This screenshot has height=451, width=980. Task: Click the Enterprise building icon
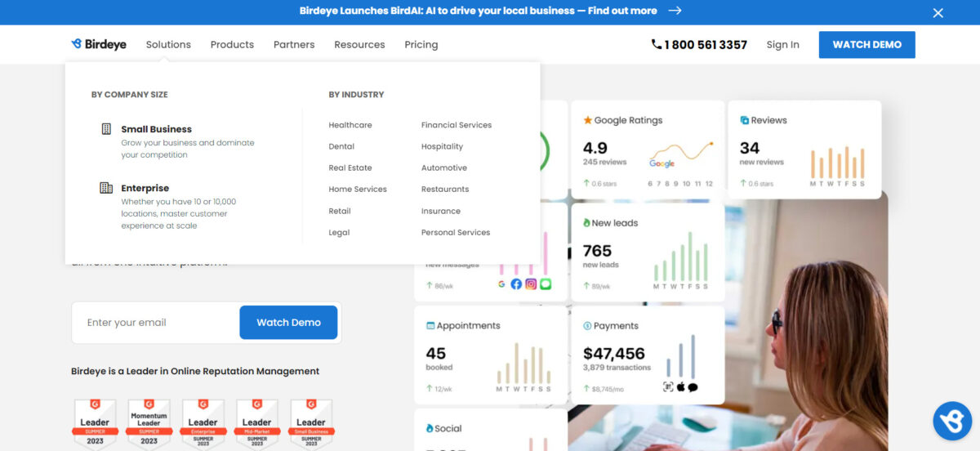106,188
